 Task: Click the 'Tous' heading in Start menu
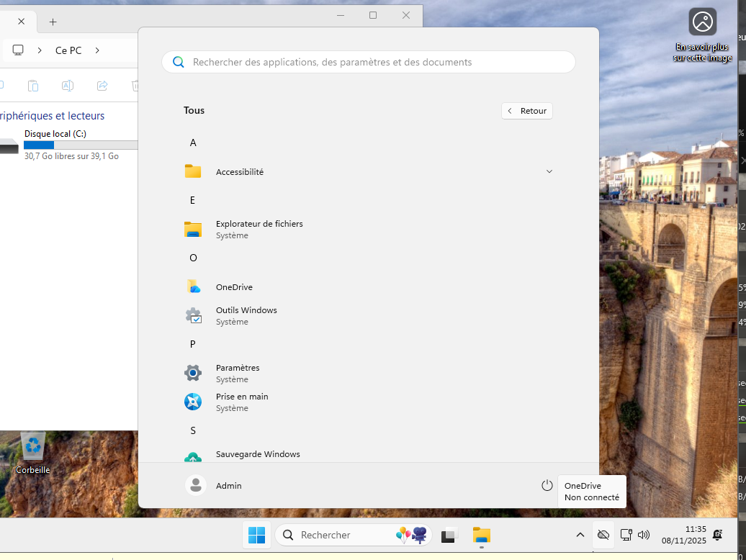194,110
